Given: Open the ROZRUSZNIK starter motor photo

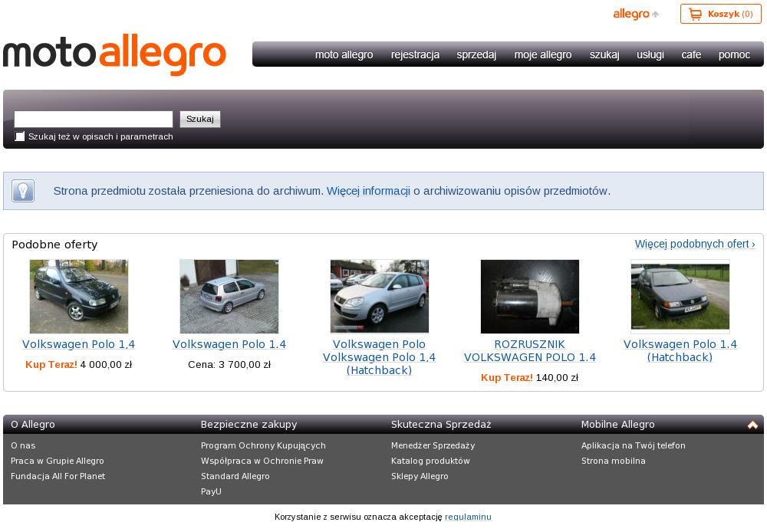Looking at the screenshot, I should pos(530,297).
